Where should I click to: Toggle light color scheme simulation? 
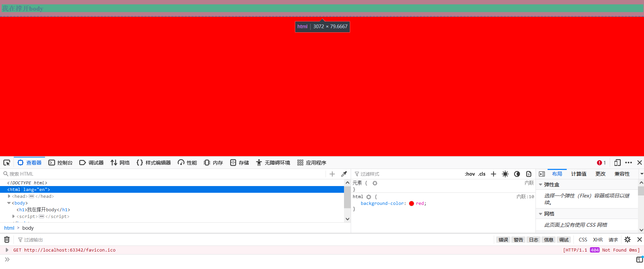(x=505, y=174)
